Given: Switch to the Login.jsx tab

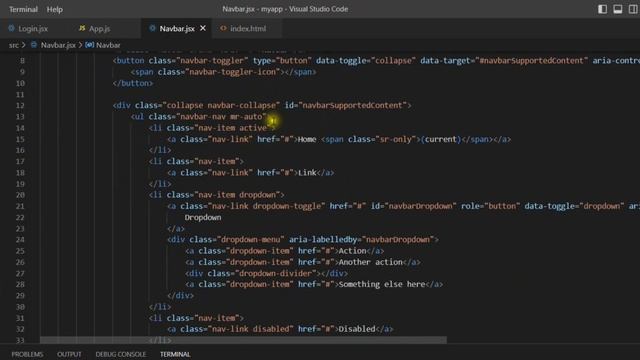Looking at the screenshot, I should [x=33, y=29].
